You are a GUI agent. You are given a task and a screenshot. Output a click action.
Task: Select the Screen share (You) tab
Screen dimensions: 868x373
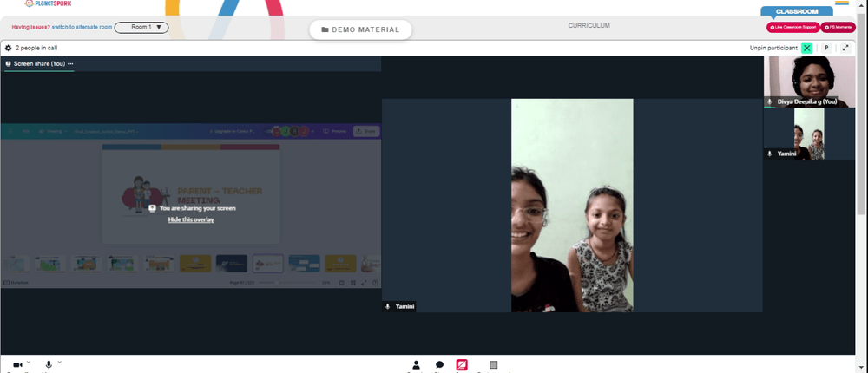coord(39,63)
